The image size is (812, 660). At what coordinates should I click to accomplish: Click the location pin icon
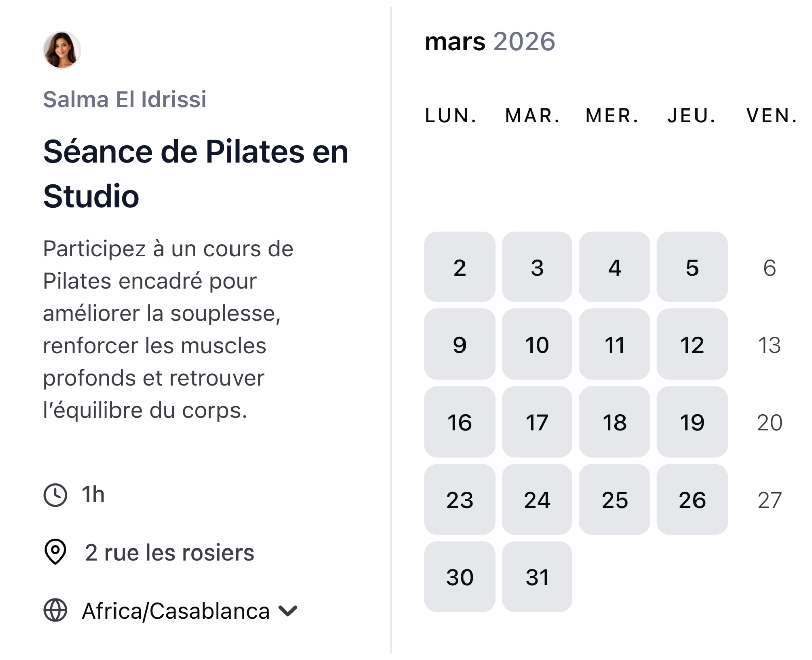55,553
